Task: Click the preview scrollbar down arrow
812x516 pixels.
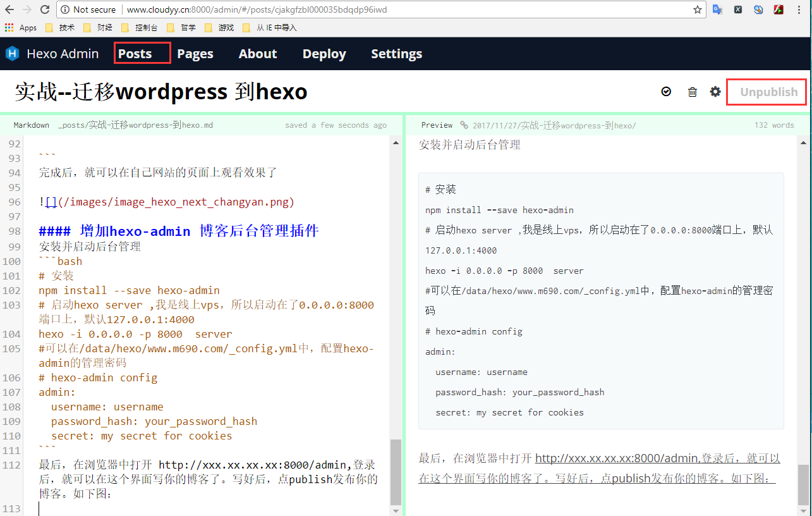Action: pos(802,510)
